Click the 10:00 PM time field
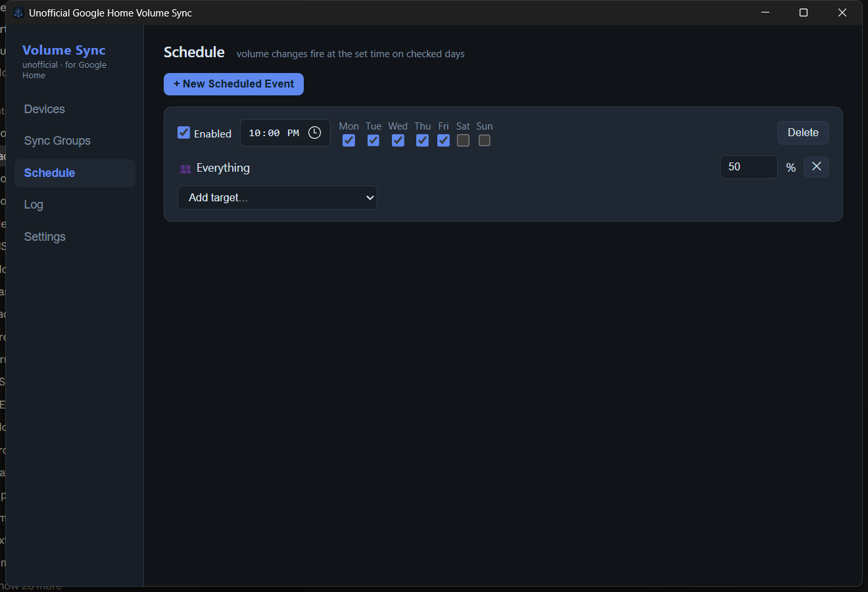 click(285, 133)
